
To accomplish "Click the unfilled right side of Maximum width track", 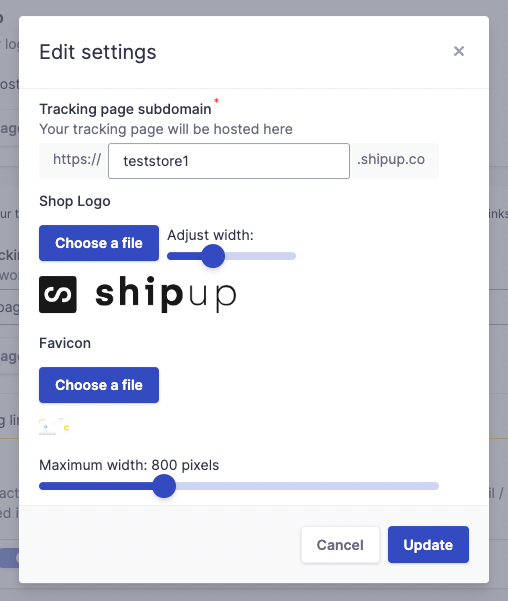I will (307, 486).
